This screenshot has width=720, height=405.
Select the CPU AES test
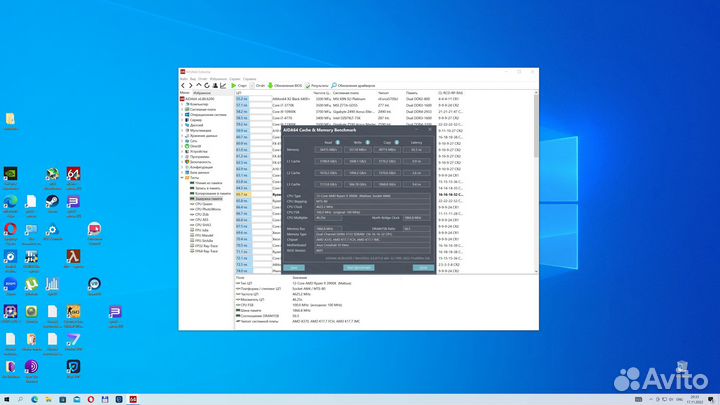pyautogui.click(x=202, y=219)
